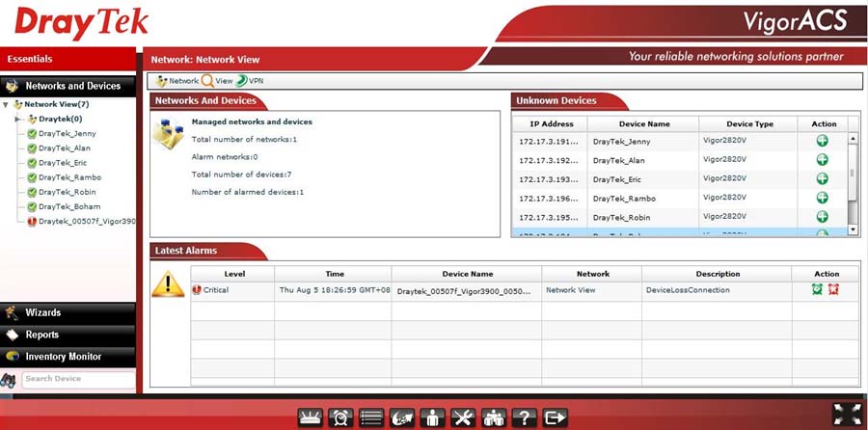Click the list view icon in bottom toolbar

click(371, 417)
